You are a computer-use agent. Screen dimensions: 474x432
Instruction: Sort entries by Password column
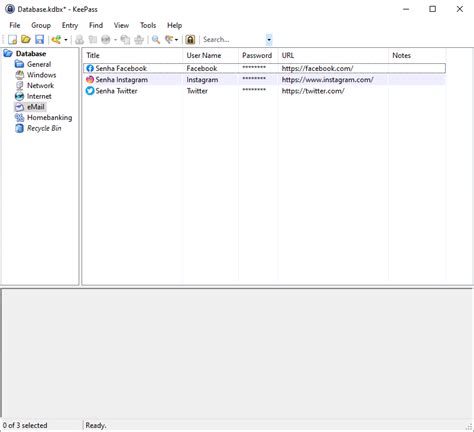point(258,55)
